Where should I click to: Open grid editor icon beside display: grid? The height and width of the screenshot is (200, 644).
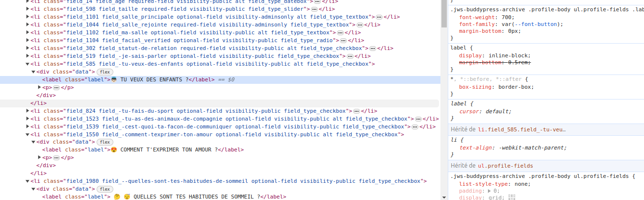click(512, 198)
